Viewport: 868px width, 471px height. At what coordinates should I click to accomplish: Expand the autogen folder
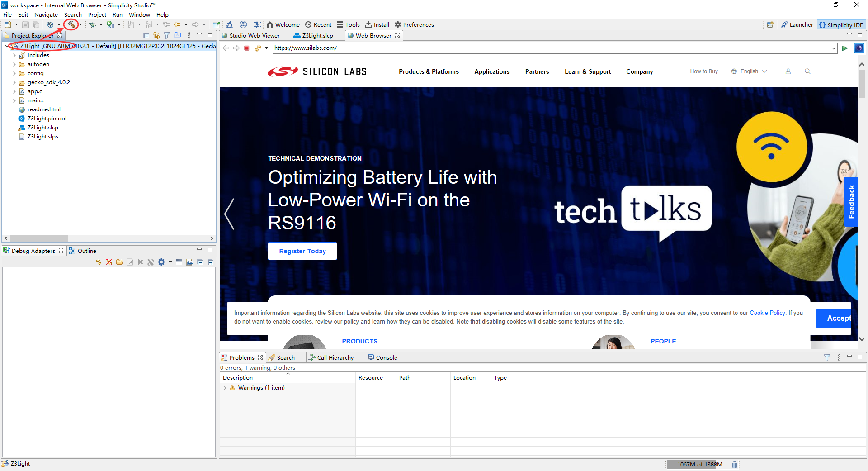tap(14, 65)
